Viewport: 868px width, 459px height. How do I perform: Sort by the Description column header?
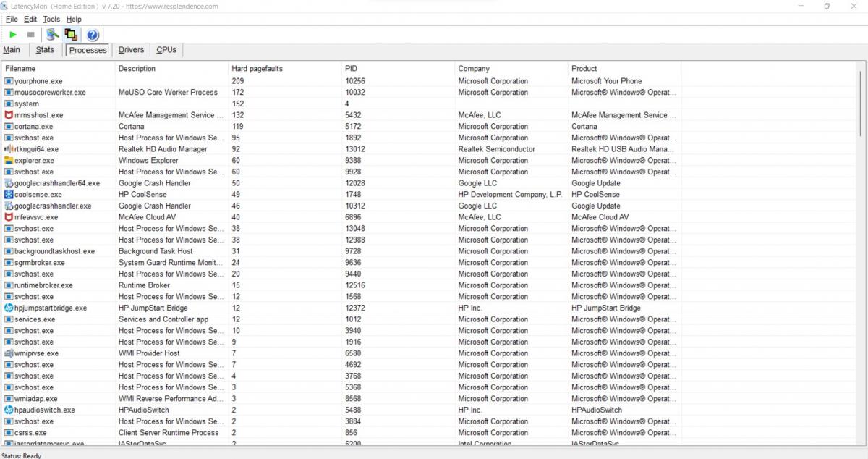(171, 69)
